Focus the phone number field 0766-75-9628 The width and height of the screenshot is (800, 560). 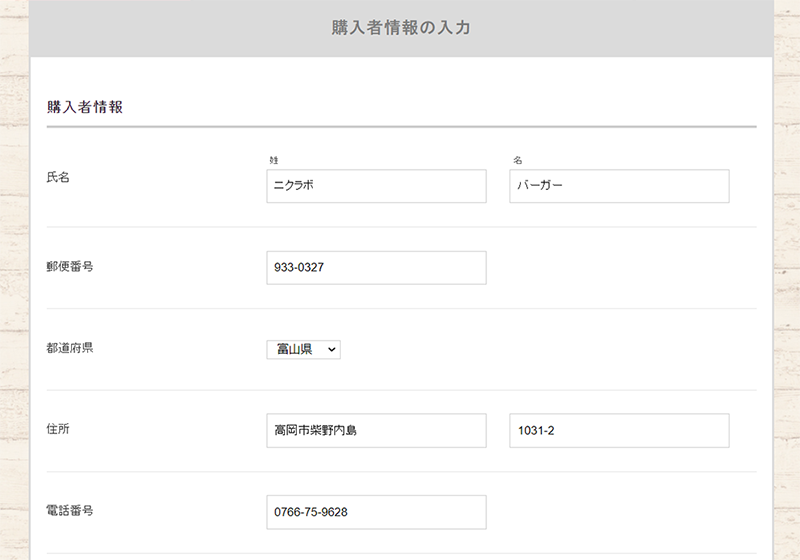pyautogui.click(x=376, y=512)
